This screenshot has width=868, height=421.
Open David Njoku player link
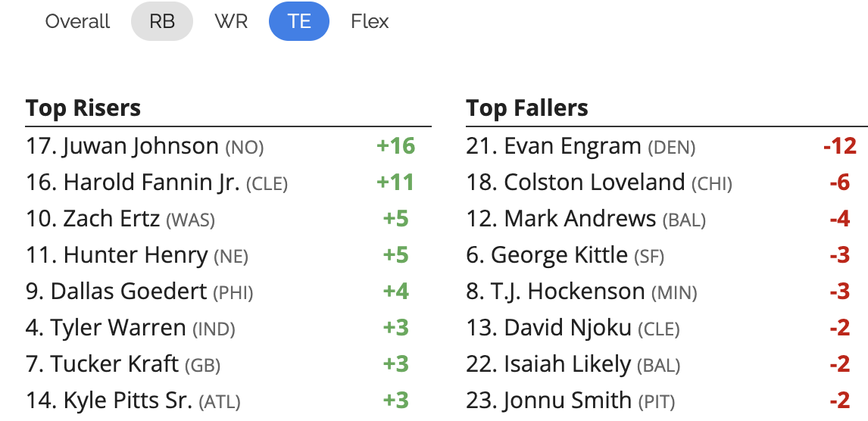(x=567, y=328)
